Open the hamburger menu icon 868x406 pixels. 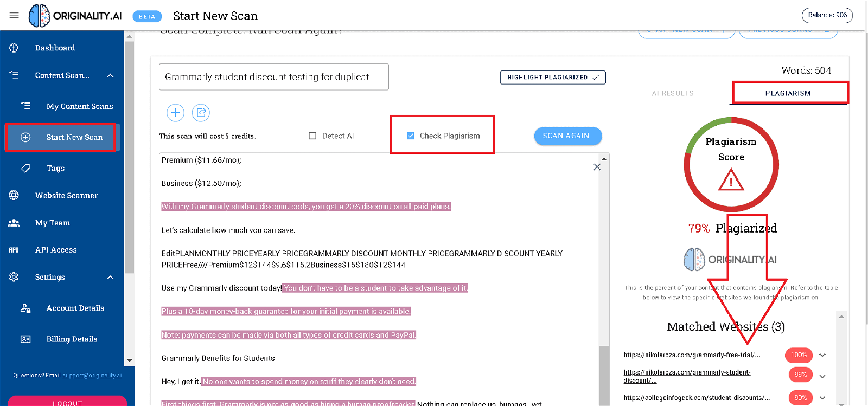click(14, 15)
